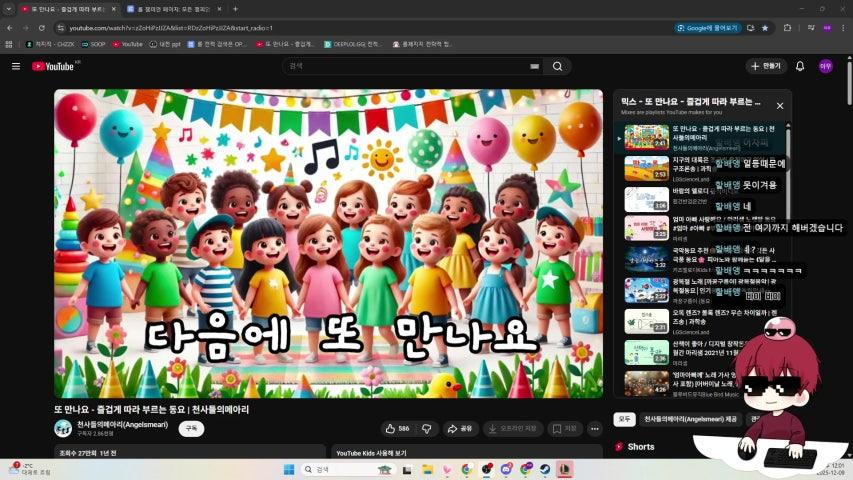The width and height of the screenshot is (853, 480).
Task: Open the YouTube hamburger guide menu
Action: (x=16, y=66)
